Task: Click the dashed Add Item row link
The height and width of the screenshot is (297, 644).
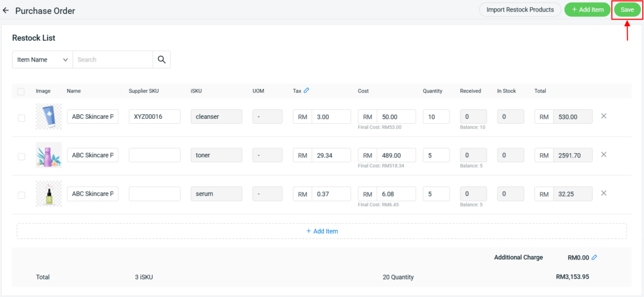Action: (321, 231)
